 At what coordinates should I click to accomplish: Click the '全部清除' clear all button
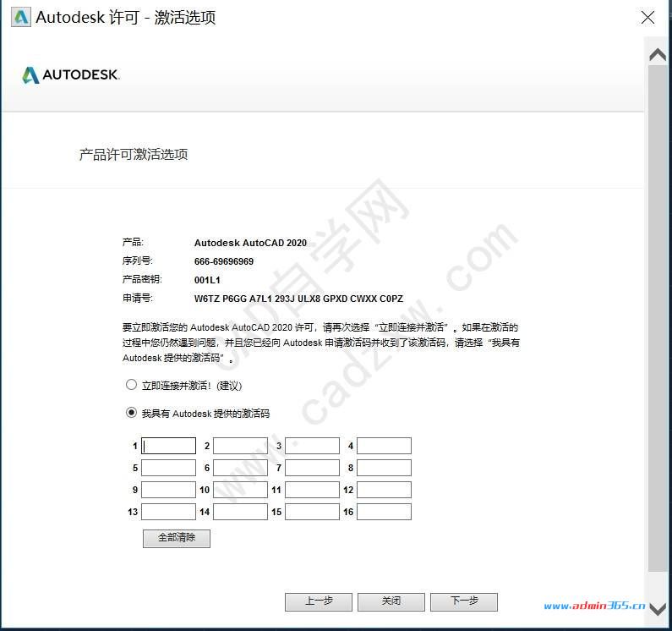177,538
